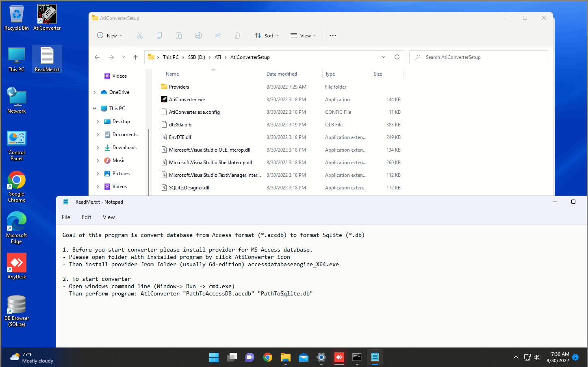Screen dimensions: 588x367
Task: Open the clock and date flyout
Action: pos(558,358)
